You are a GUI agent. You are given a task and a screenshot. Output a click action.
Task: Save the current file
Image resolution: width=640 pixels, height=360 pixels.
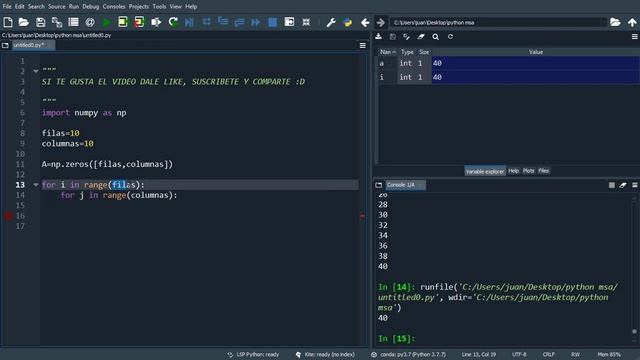tap(40, 22)
